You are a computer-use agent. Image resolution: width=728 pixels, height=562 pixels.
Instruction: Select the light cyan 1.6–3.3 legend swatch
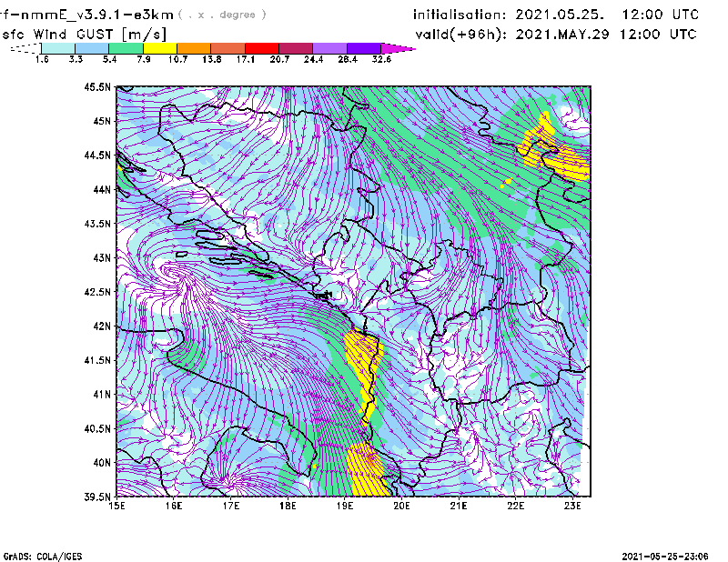pyautogui.click(x=58, y=47)
